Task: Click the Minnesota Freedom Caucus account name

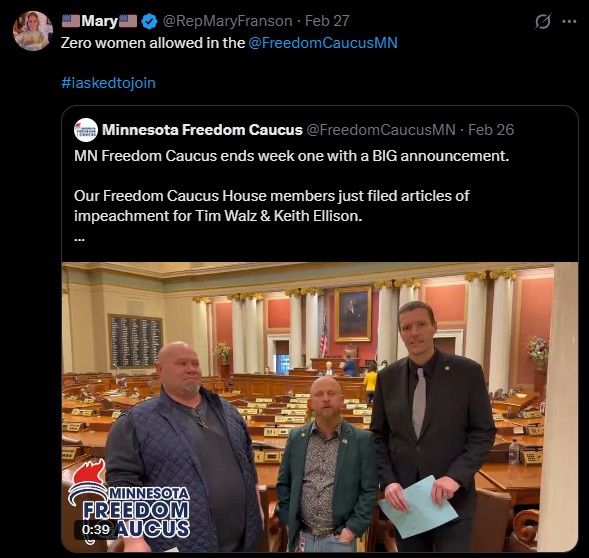Action: point(202,130)
